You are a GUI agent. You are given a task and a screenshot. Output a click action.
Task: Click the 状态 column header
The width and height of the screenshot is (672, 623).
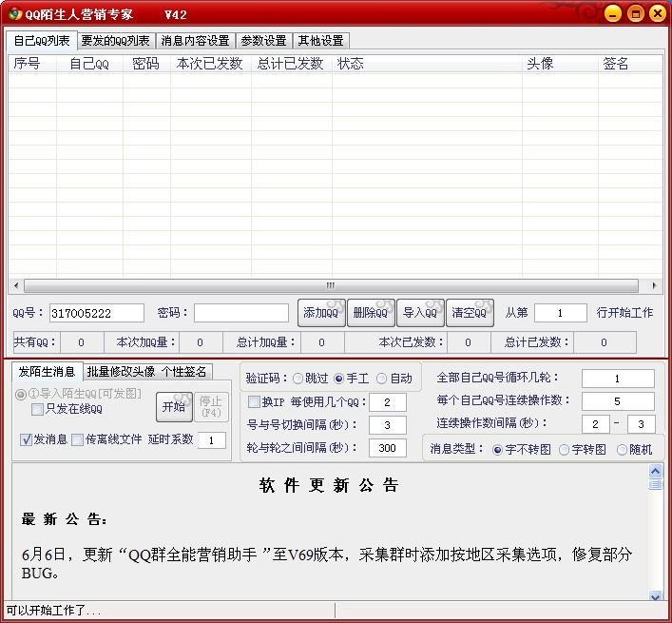pos(427,64)
